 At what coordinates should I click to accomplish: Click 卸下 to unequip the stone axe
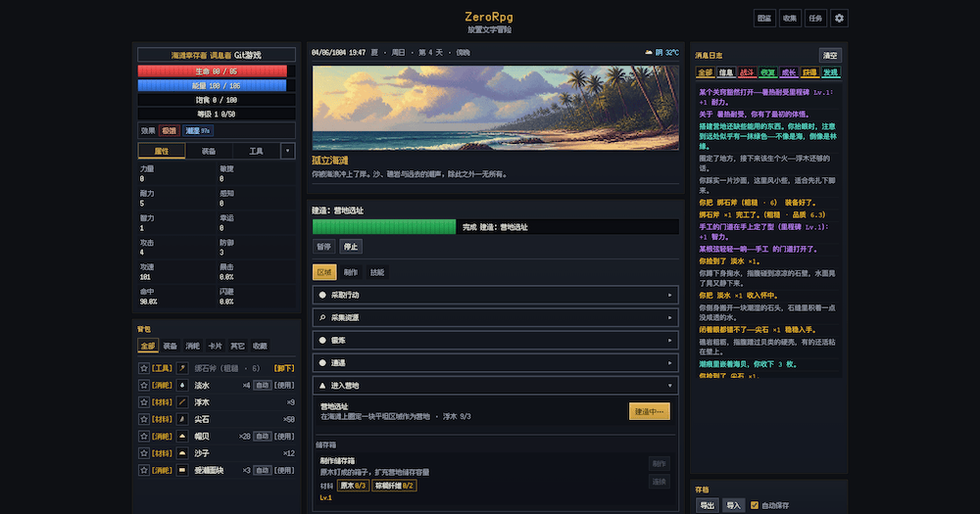284,368
